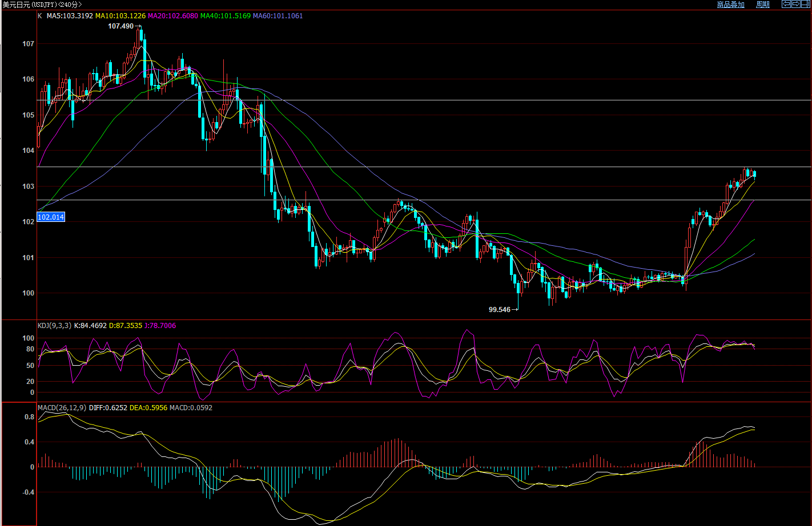Select the blue MA60 indicator label
The height and width of the screenshot is (526, 812).
tap(278, 16)
